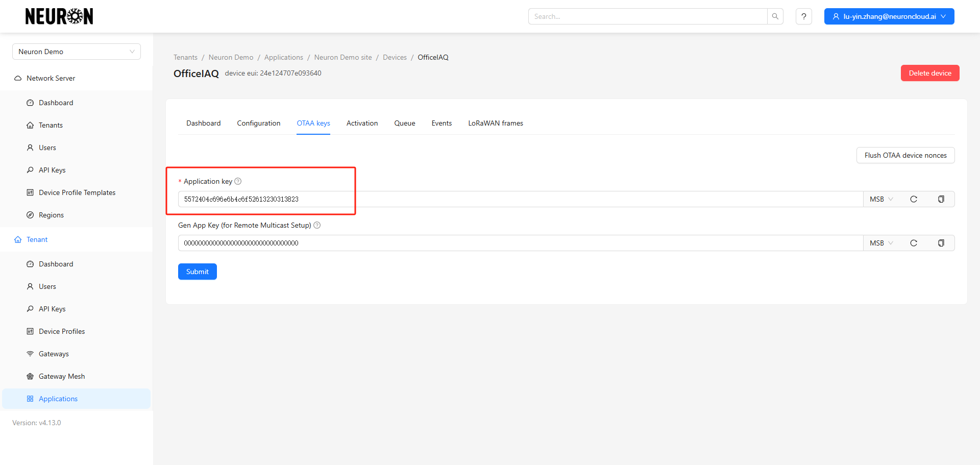
Task: Open the lu-yin.zhang user account menu
Action: tap(889, 16)
